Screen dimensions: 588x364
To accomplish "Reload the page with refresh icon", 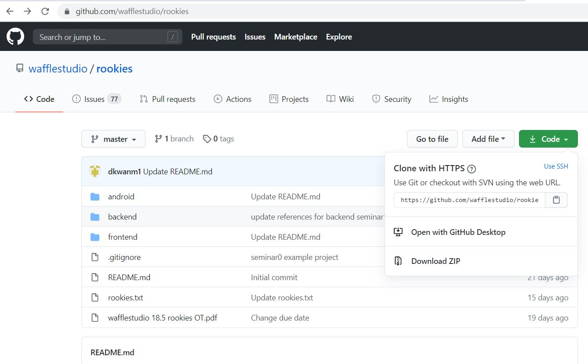I will pos(45,11).
